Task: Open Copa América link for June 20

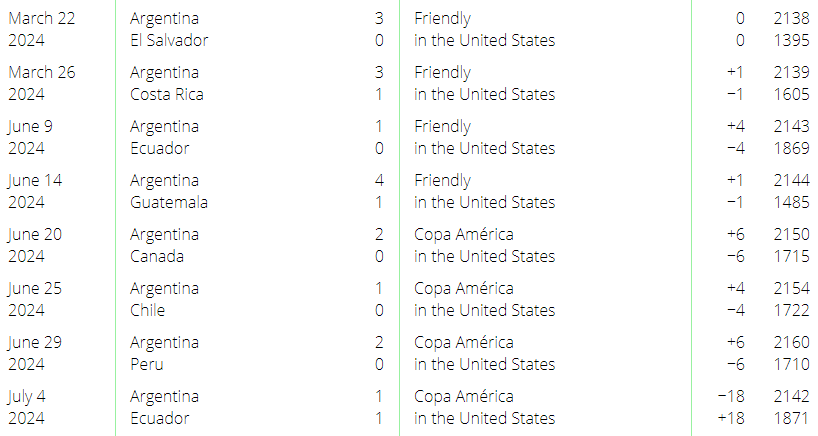Action: coord(464,235)
